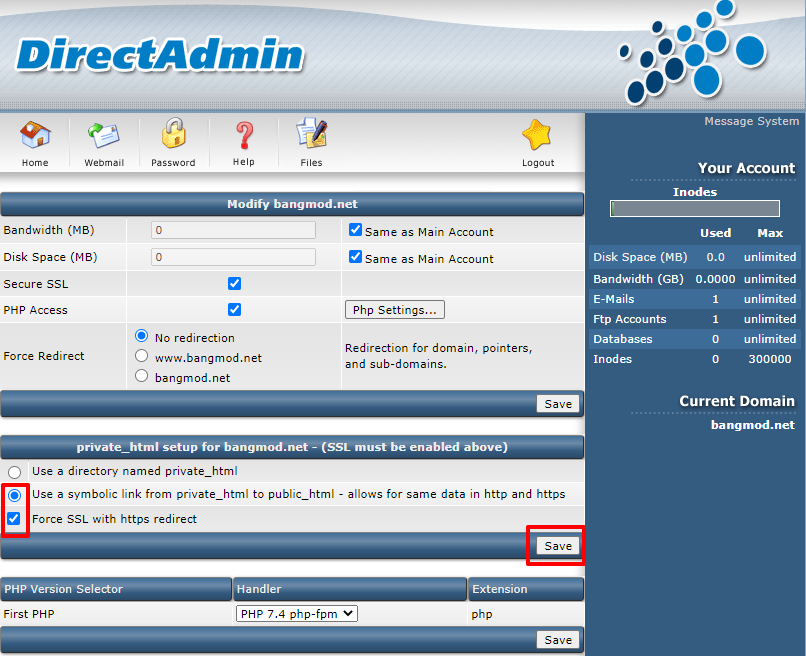Screen dimensions: 806x656
Task: Click the Inodes usage progress bar
Action: [x=695, y=208]
